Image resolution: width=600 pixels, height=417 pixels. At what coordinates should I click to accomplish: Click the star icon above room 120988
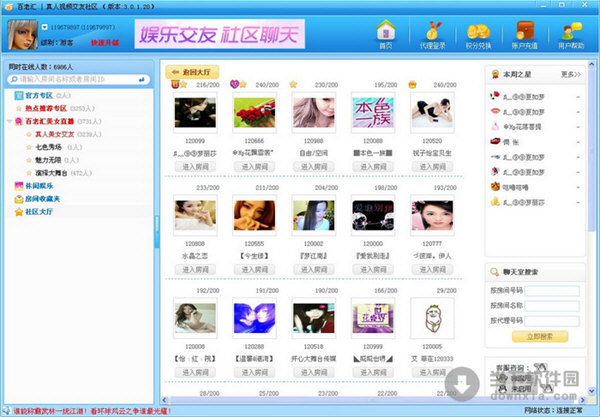pyautogui.click(x=293, y=84)
